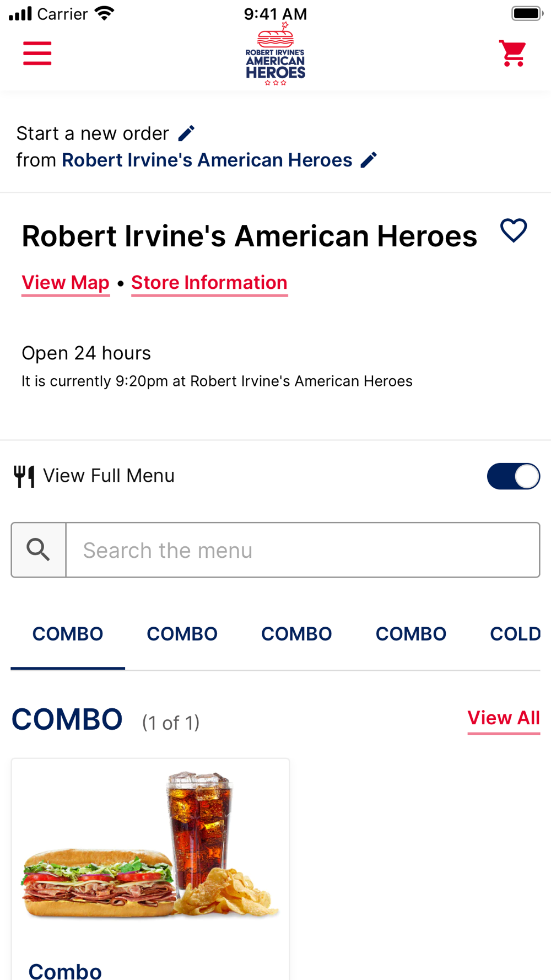Focus the Search the menu field
Viewport: 551px width, 980px height.
(x=302, y=550)
